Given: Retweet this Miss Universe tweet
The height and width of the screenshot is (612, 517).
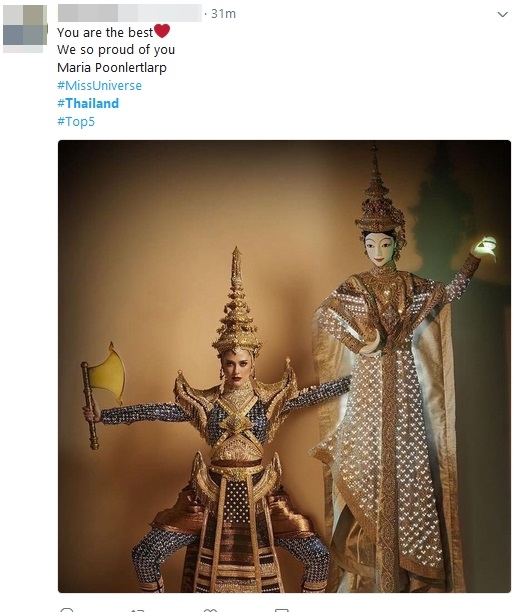Looking at the screenshot, I should pos(137,610).
